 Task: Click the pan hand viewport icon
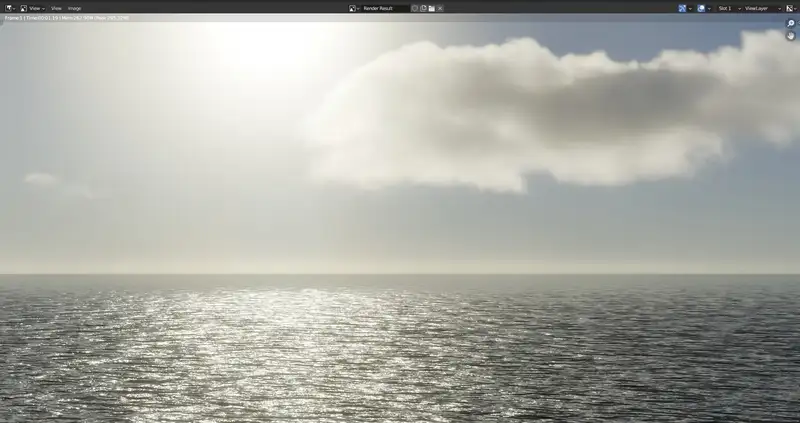pos(790,35)
